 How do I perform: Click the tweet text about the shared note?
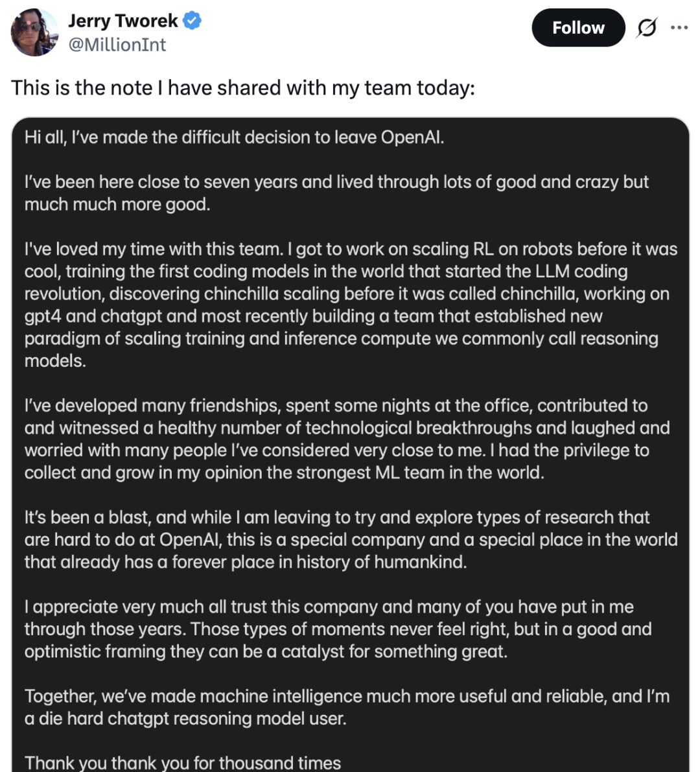[242, 88]
